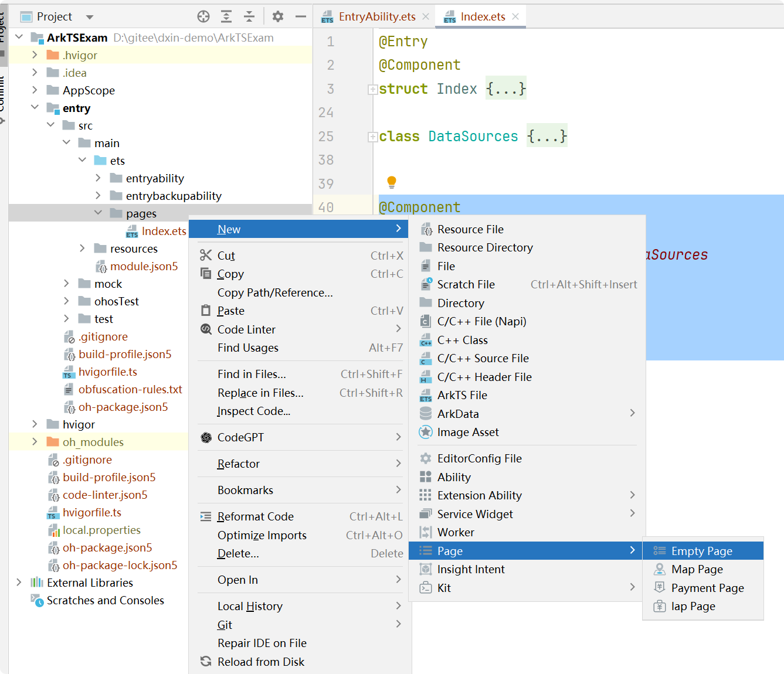Select module.json5 file
This screenshot has width=784, height=674.
(x=144, y=266)
